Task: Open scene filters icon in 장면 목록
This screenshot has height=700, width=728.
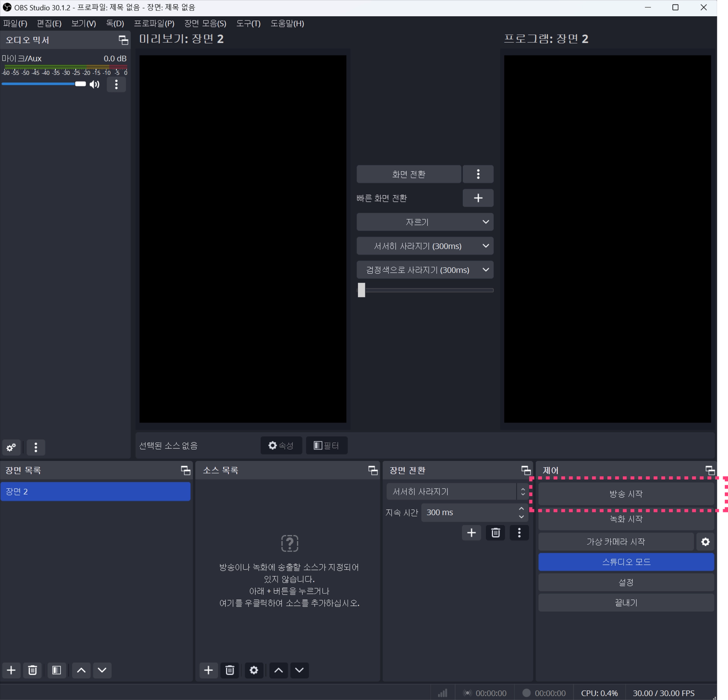Action: pyautogui.click(x=57, y=670)
